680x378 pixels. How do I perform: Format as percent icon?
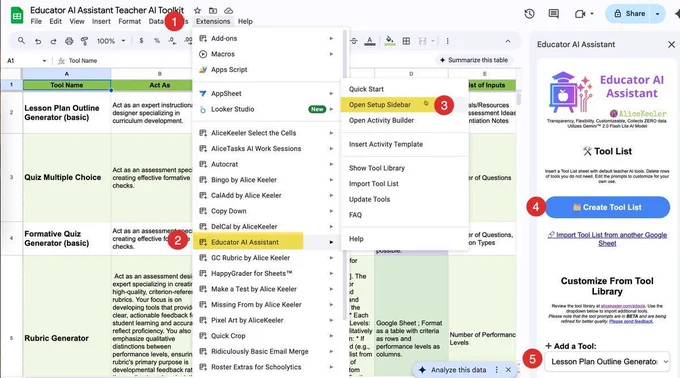click(x=157, y=41)
